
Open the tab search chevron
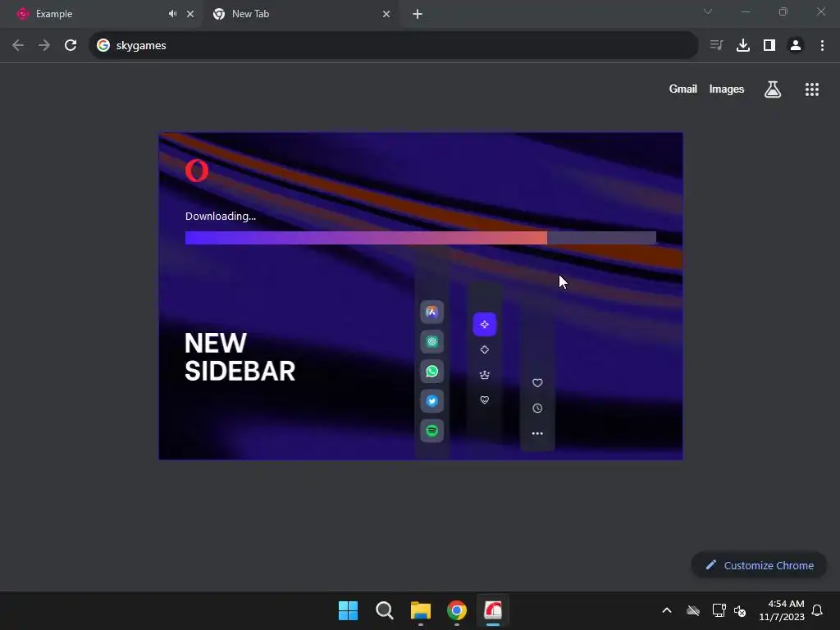tap(708, 11)
